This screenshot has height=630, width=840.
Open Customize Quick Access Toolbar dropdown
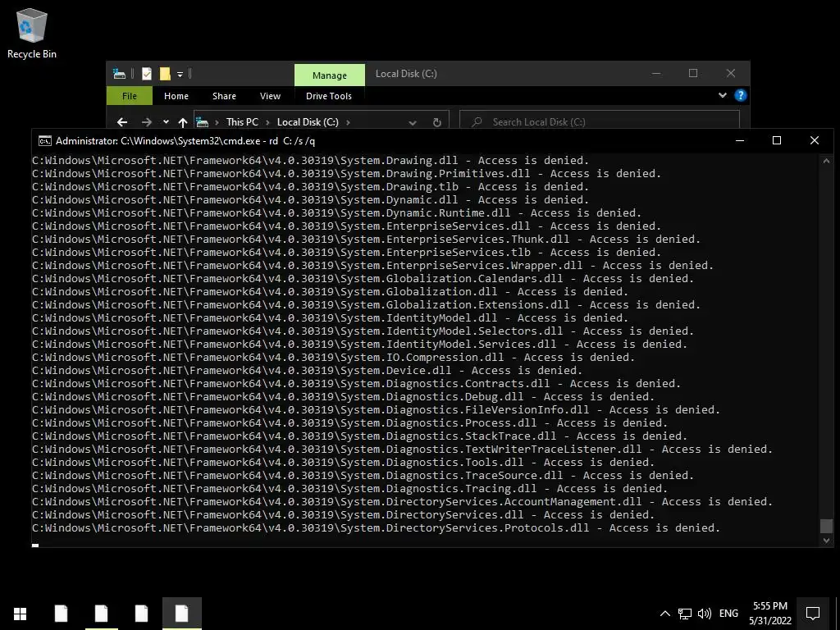coord(180,75)
